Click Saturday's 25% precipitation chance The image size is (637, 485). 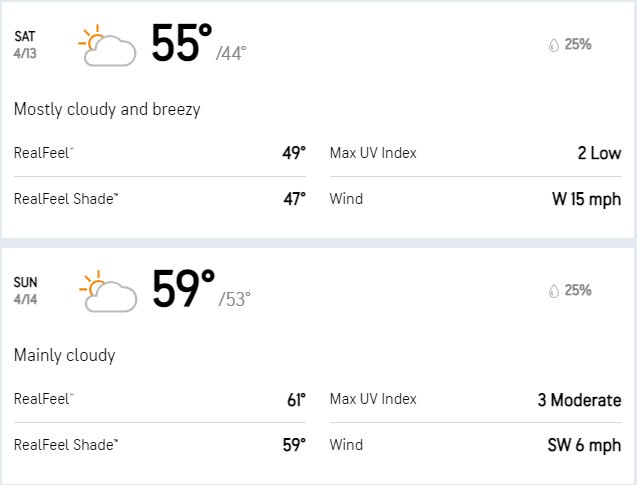coord(578,44)
